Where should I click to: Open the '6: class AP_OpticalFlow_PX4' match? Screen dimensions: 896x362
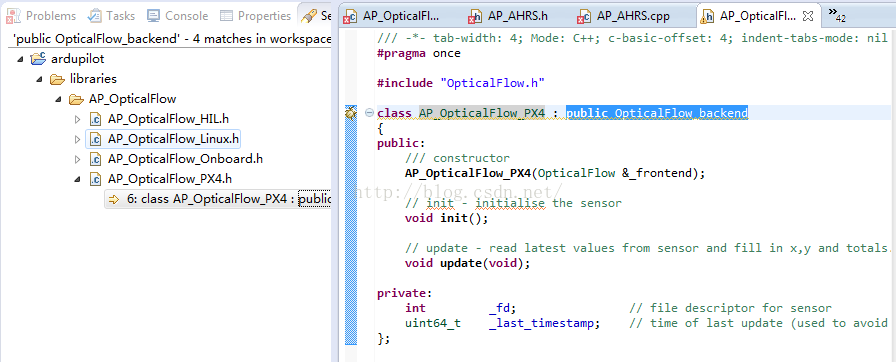[218, 199]
